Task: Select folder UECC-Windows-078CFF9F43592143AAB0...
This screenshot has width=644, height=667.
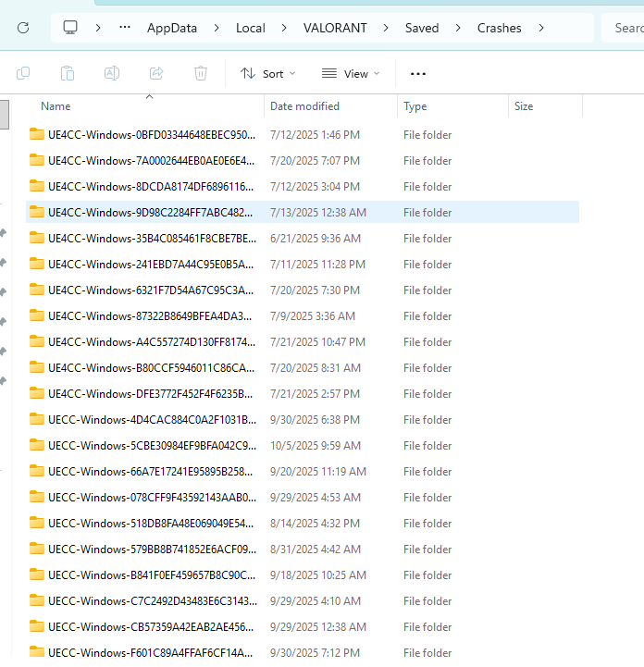Action: pos(303,498)
